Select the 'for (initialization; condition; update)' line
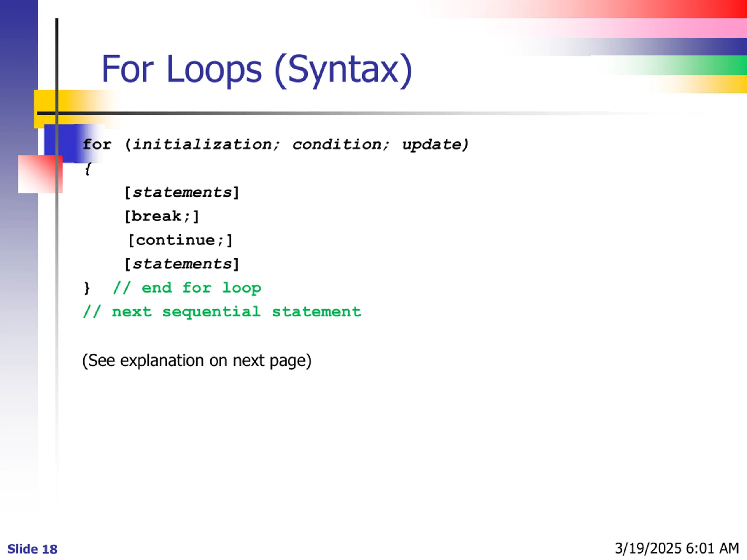This screenshot has height=560, width=747. (x=276, y=145)
